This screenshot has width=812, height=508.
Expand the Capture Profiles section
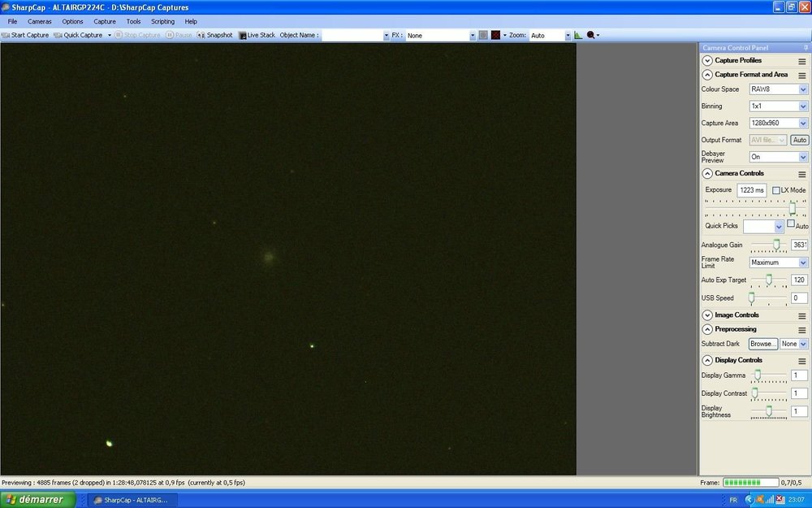(x=707, y=61)
